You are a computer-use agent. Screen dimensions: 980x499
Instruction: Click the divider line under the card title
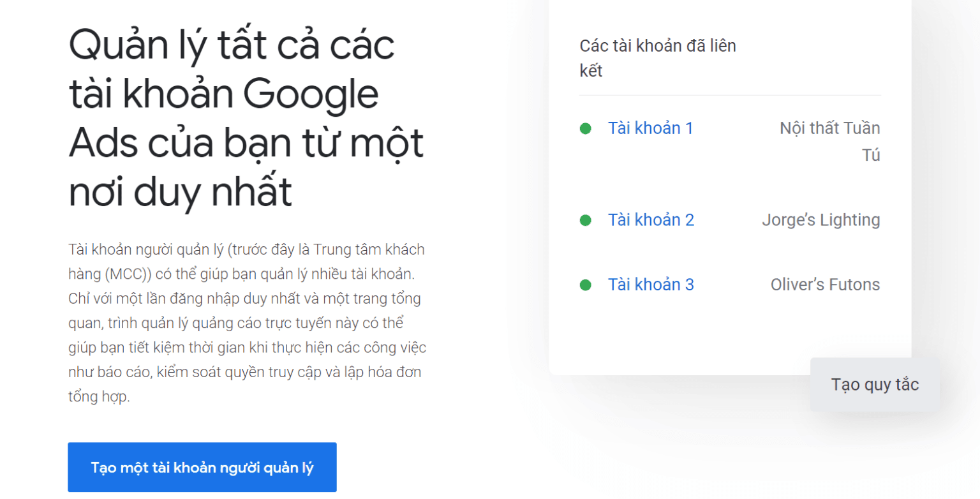coord(730,96)
